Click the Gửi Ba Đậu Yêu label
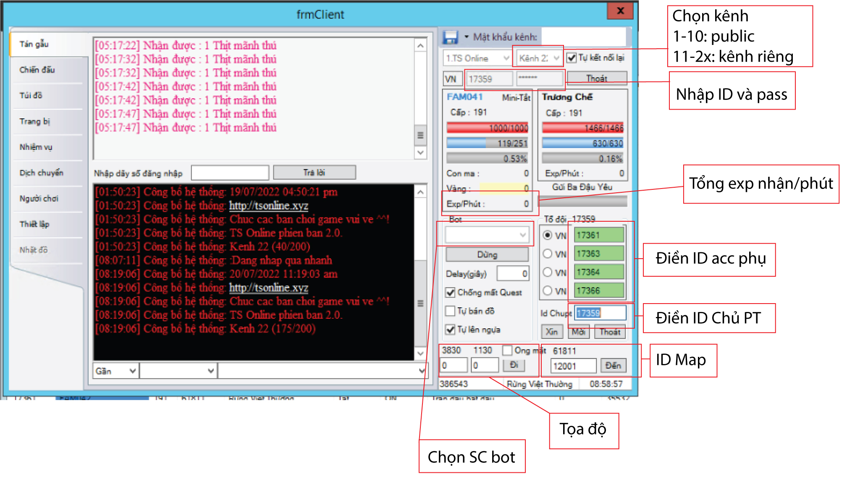 582,187
